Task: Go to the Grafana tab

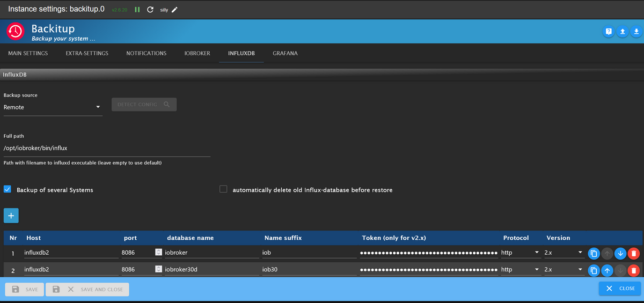Action: coord(285,54)
